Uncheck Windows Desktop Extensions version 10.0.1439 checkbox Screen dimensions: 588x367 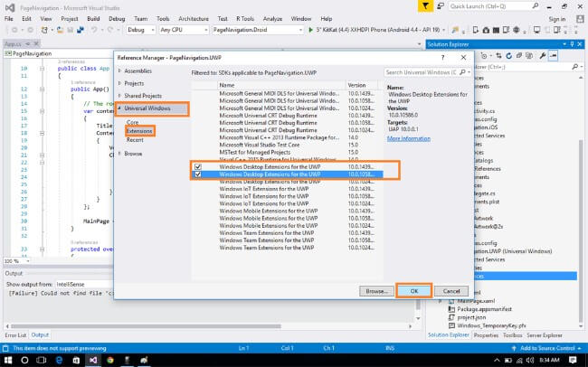(198, 167)
